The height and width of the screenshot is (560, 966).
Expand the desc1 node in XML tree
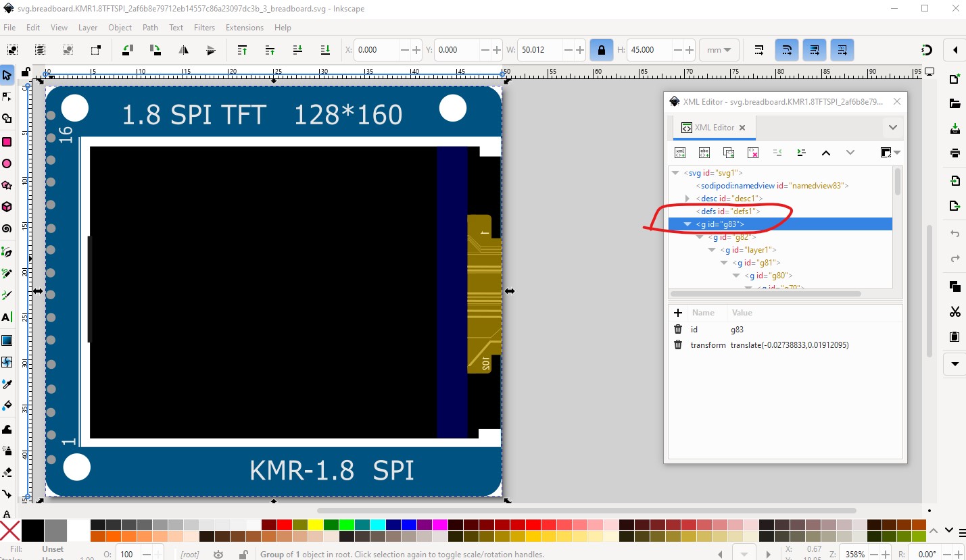pyautogui.click(x=687, y=199)
